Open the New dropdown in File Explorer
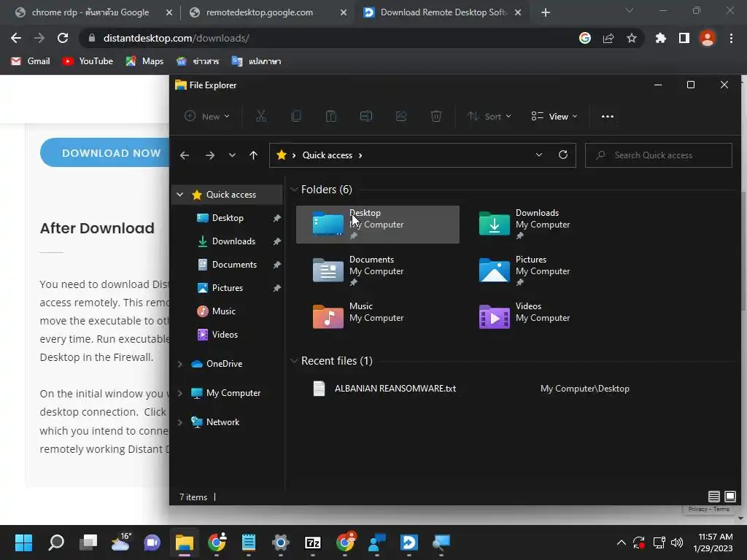Viewport: 747px width, 560px height. tap(207, 116)
